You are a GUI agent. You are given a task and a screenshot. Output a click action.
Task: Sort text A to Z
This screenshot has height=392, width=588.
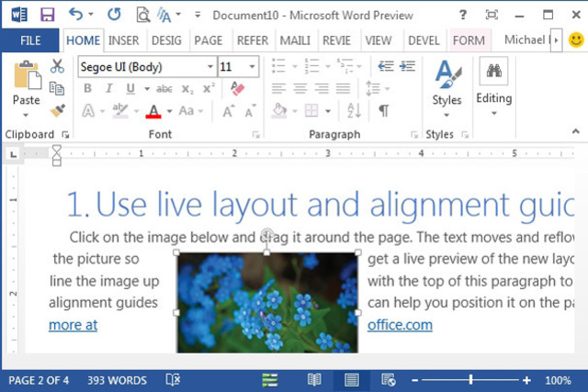354,110
